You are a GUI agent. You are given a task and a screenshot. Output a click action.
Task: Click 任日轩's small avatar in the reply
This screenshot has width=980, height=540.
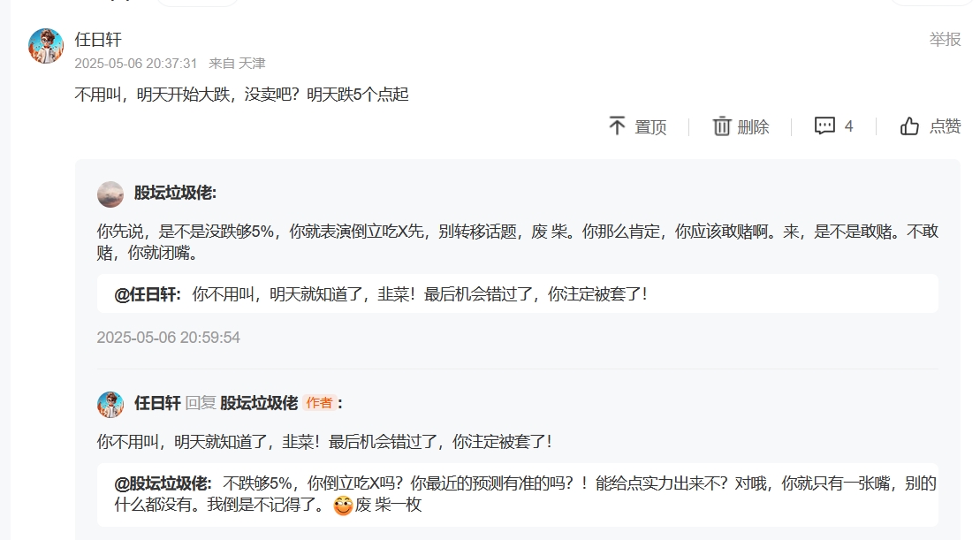[110, 405]
